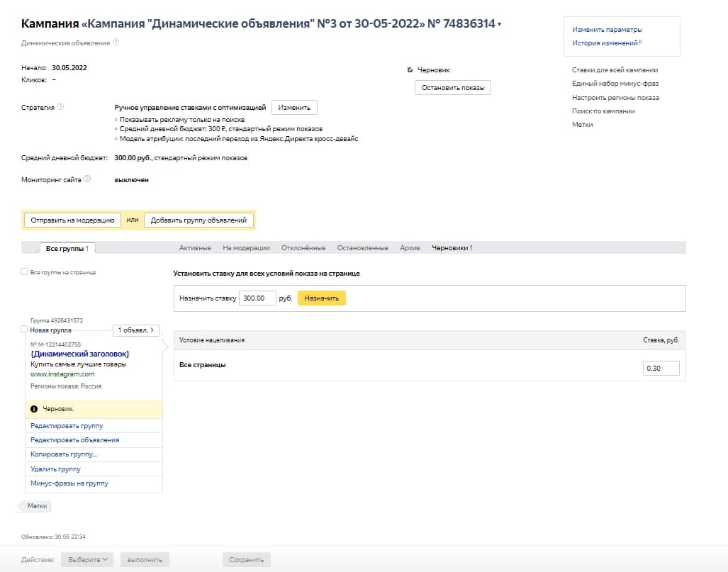Open campaign title dropdown arrow in header
The width and height of the screenshot is (728, 572).
click(498, 23)
